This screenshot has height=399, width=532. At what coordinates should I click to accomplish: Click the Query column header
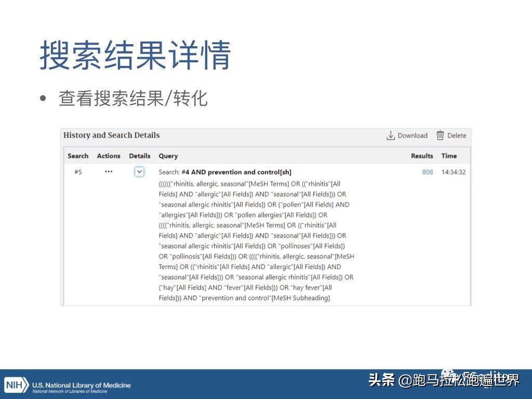(x=168, y=155)
